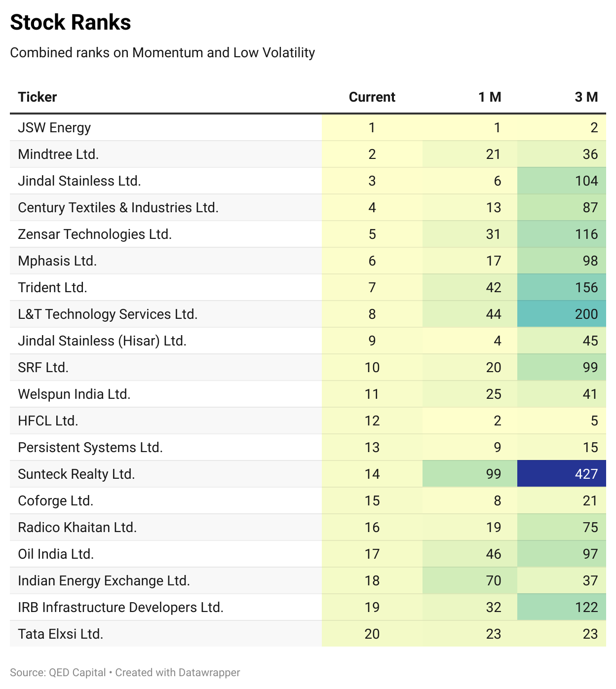
Task: Select the SRF Ltd. ticker
Action: [x=43, y=367]
